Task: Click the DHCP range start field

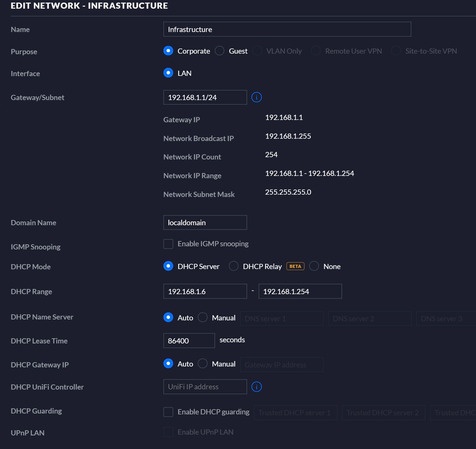Action: 205,292
